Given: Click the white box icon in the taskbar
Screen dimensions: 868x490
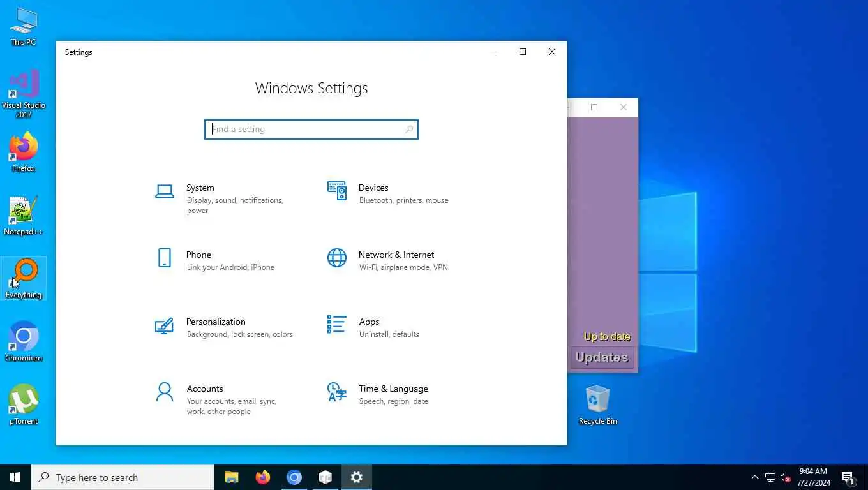Looking at the screenshot, I should click(325, 477).
